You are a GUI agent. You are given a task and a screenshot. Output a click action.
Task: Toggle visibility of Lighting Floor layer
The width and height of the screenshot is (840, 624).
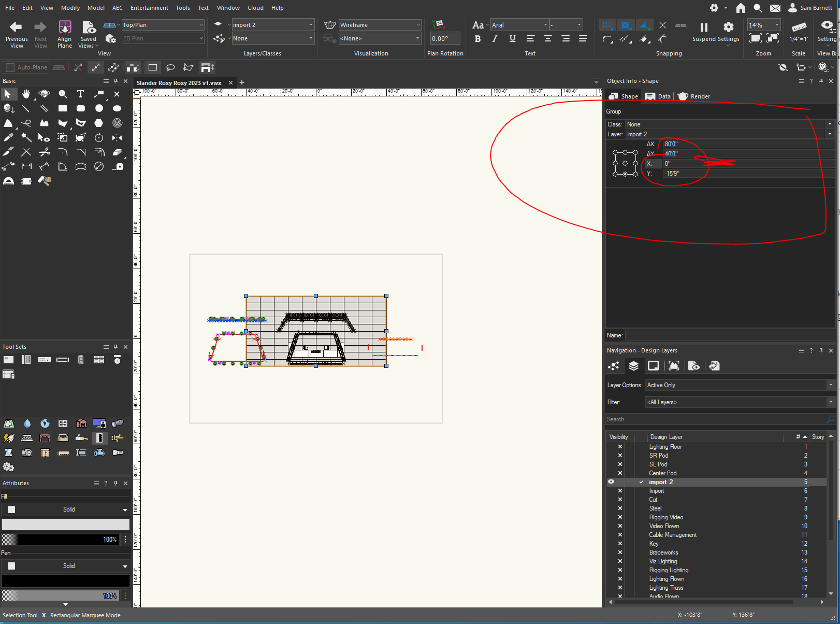pos(620,447)
